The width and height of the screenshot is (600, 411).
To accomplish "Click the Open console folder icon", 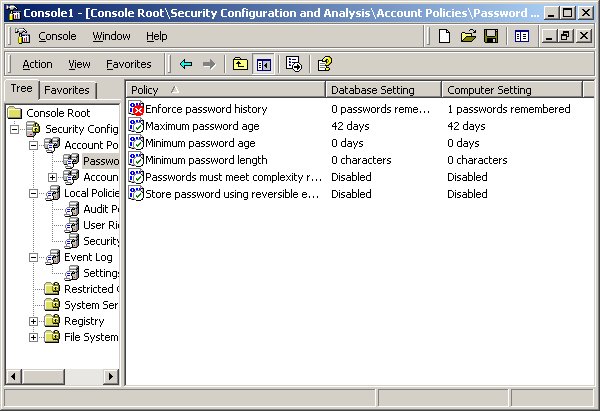I will click(468, 36).
